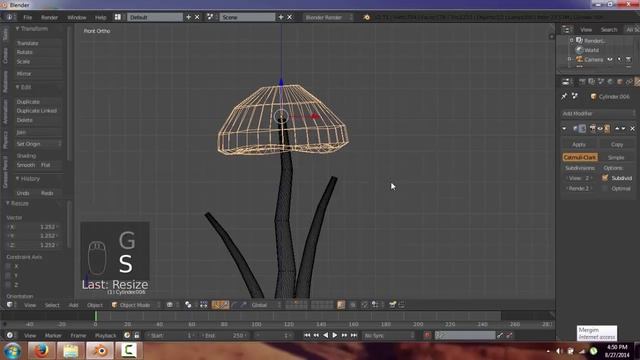Open the Render menu
Viewport: 640px width, 360px height.
coord(49,18)
